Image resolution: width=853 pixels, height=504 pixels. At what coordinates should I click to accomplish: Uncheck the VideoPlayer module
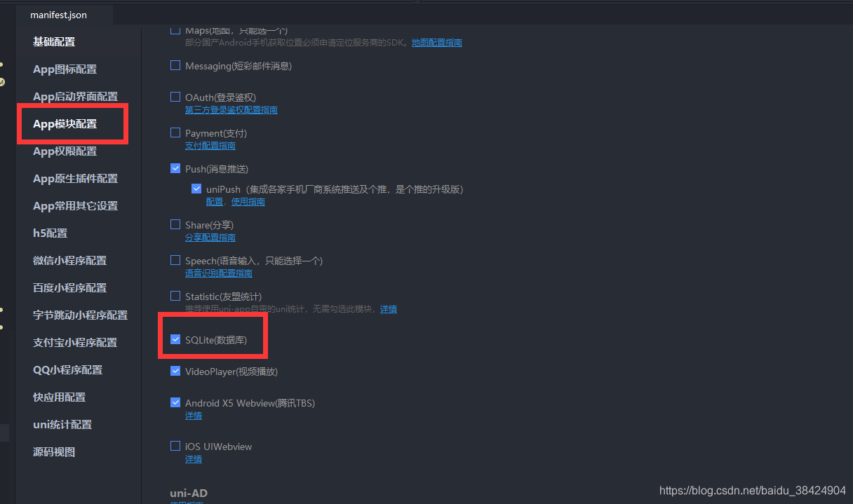coord(175,371)
